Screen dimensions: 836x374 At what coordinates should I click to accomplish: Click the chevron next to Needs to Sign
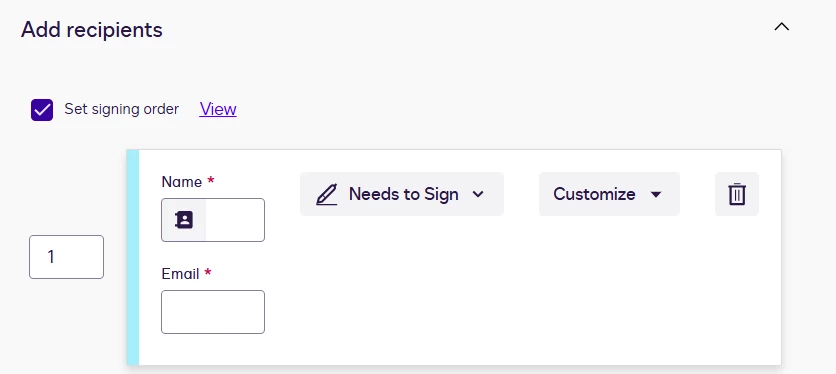tap(478, 194)
